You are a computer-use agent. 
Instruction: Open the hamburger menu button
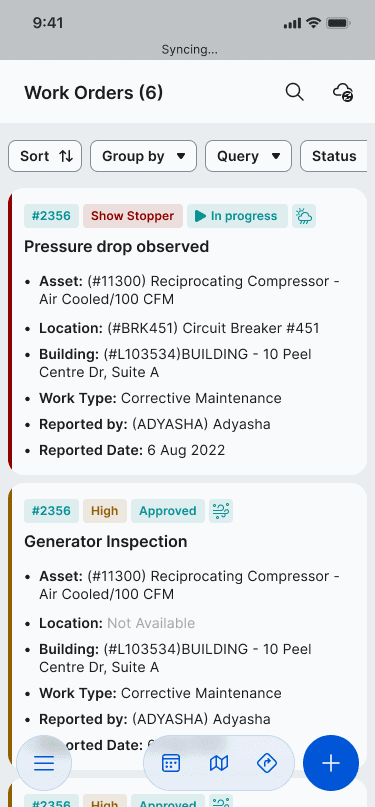point(44,763)
